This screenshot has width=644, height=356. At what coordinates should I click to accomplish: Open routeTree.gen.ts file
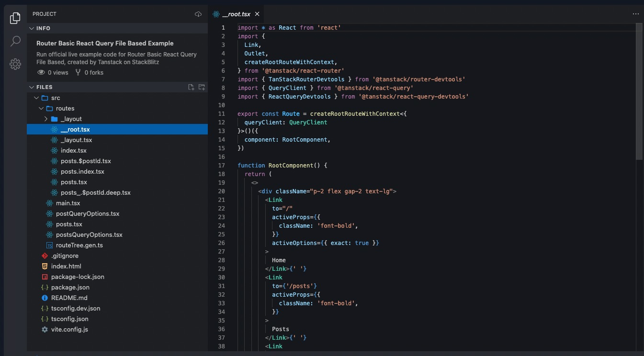[x=79, y=245]
